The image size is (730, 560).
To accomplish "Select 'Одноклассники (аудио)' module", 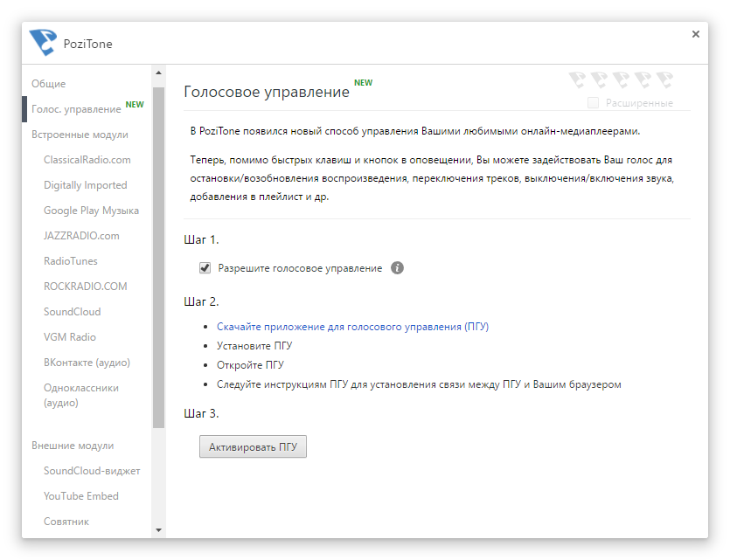I will tap(81, 395).
